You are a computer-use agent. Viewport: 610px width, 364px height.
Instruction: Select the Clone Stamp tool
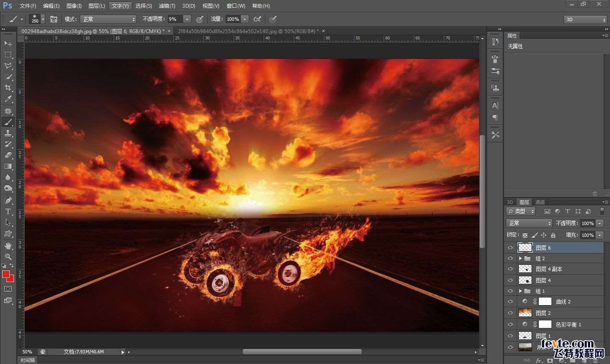click(8, 133)
